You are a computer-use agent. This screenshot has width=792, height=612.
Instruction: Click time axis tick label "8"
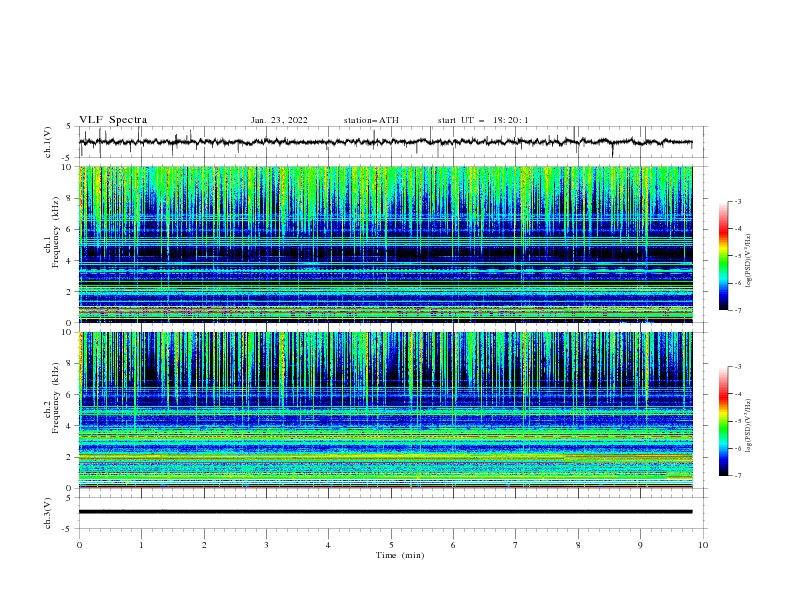[578, 545]
